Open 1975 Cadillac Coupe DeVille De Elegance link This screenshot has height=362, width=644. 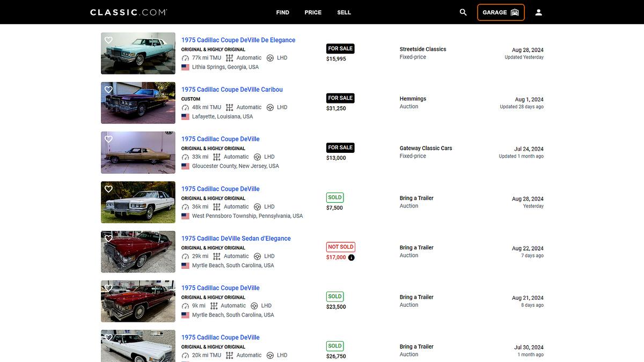(238, 40)
